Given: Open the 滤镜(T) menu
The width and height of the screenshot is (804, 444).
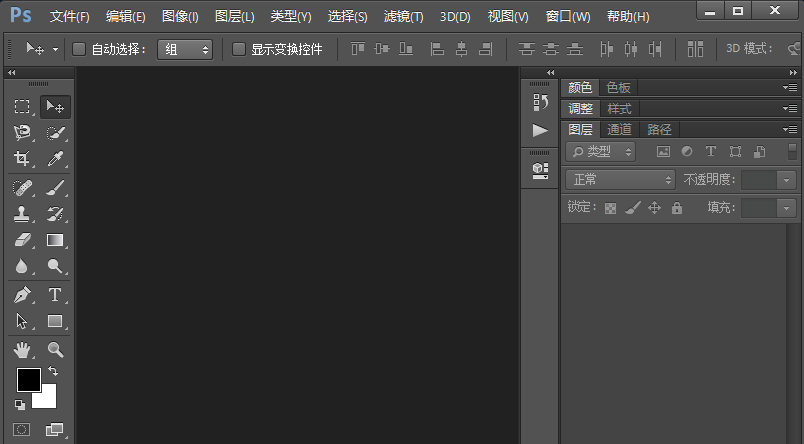Looking at the screenshot, I should (x=404, y=17).
